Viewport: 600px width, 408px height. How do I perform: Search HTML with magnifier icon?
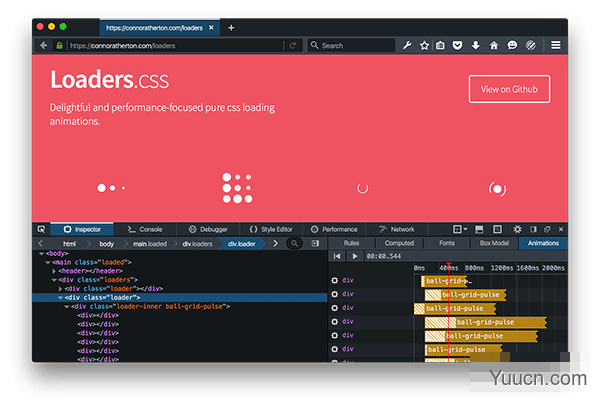coord(294,243)
